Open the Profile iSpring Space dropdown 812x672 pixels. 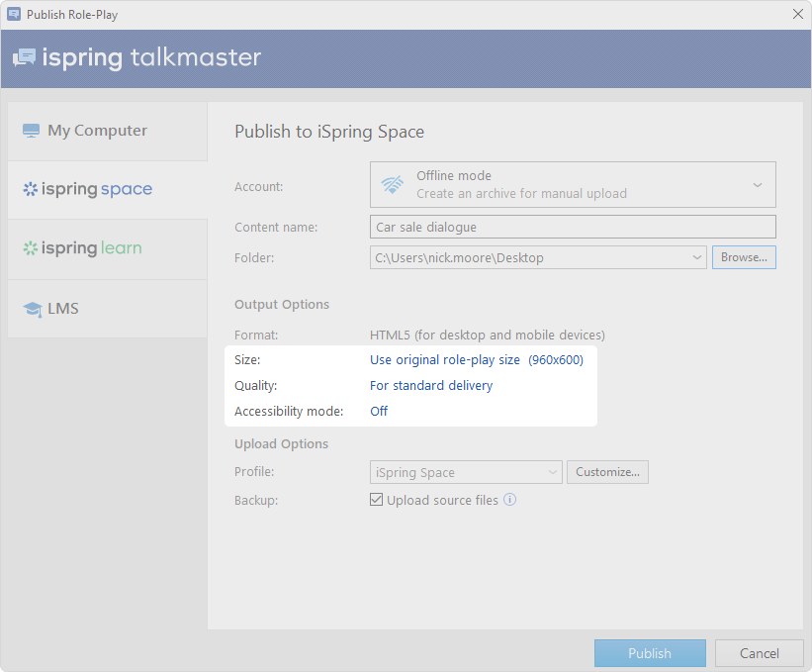coord(552,472)
